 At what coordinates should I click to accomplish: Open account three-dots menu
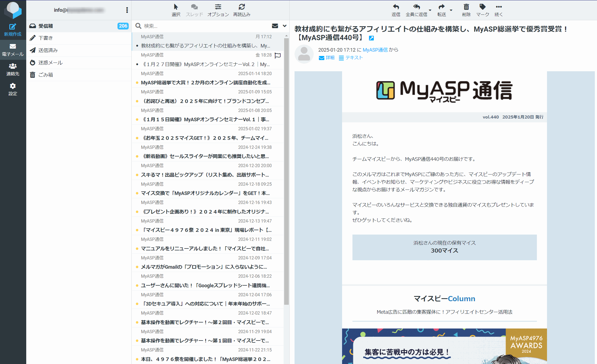127,10
